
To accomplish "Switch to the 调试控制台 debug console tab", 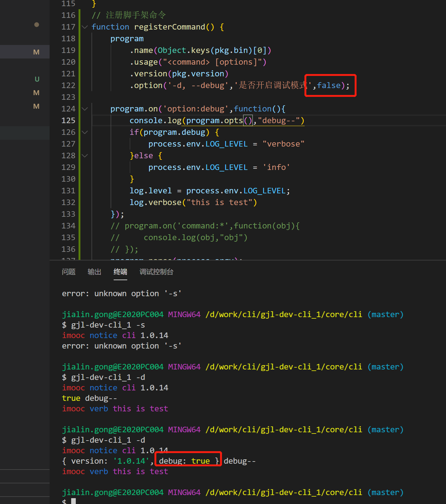I will 156,272.
